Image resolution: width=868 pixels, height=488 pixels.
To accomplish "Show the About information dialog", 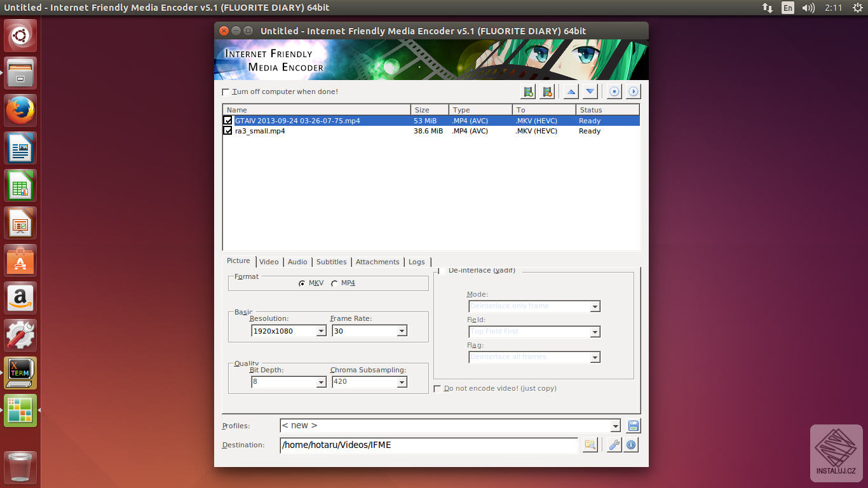I will (x=631, y=445).
